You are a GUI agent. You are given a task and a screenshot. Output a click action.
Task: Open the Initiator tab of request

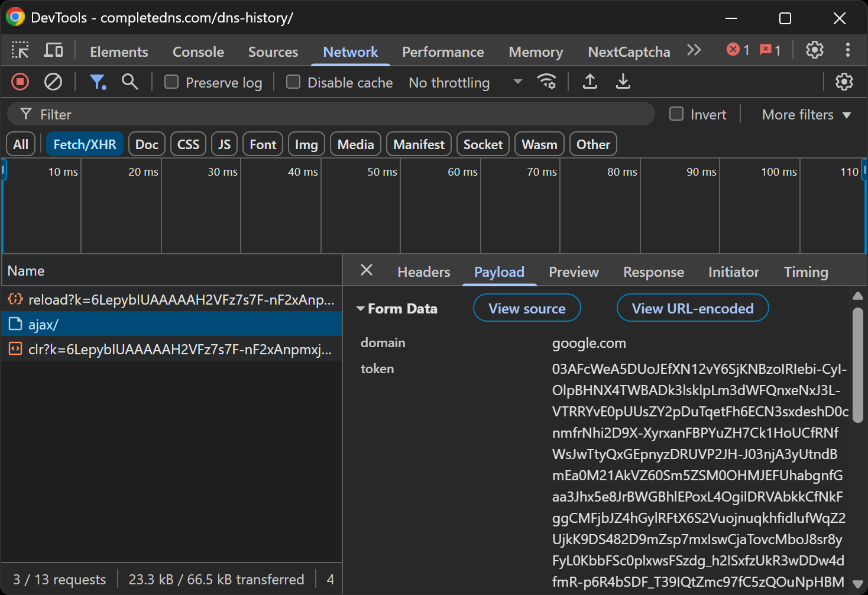[734, 272]
